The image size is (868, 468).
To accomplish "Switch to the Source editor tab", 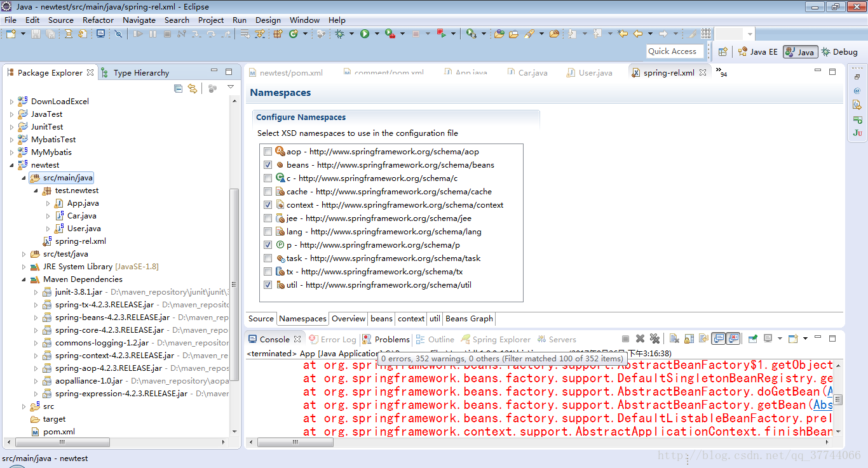I will pos(261,319).
